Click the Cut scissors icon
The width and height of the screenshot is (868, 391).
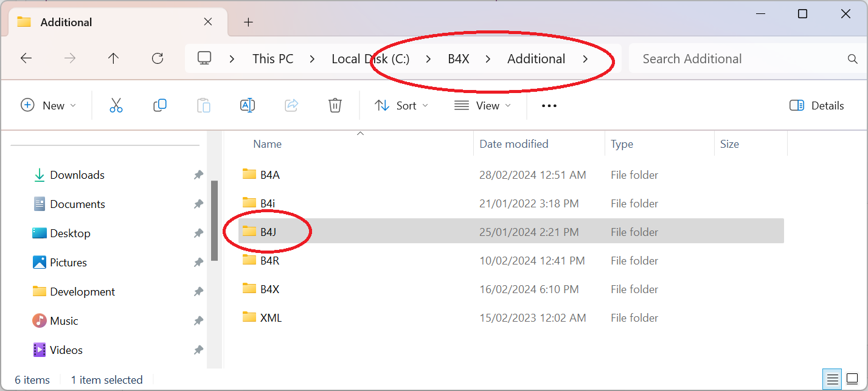pyautogui.click(x=116, y=105)
